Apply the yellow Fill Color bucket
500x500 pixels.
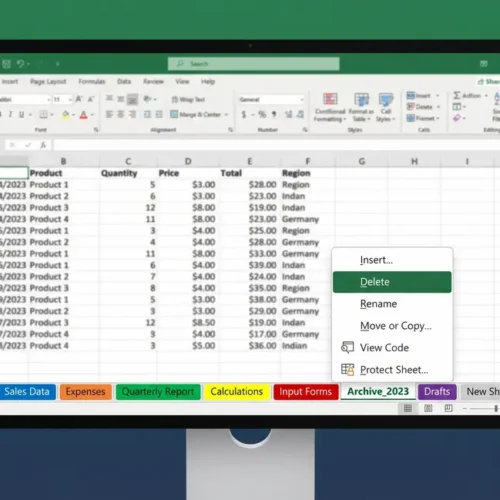point(66,115)
